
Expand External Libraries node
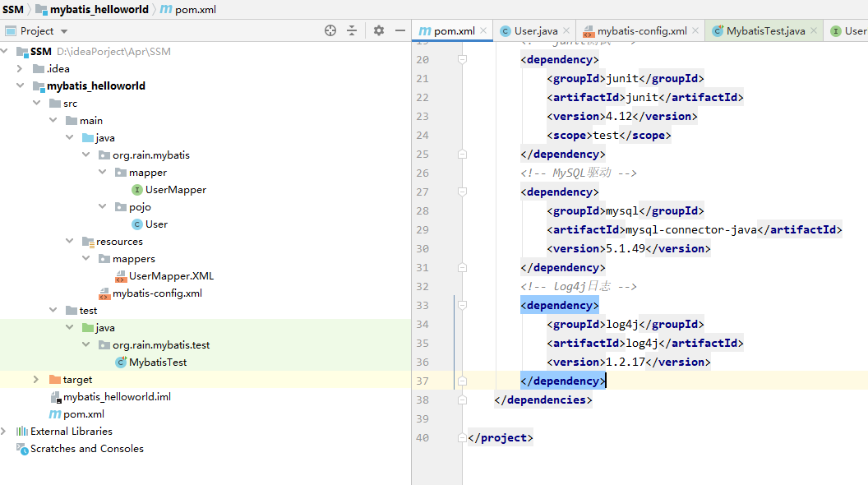click(x=4, y=432)
